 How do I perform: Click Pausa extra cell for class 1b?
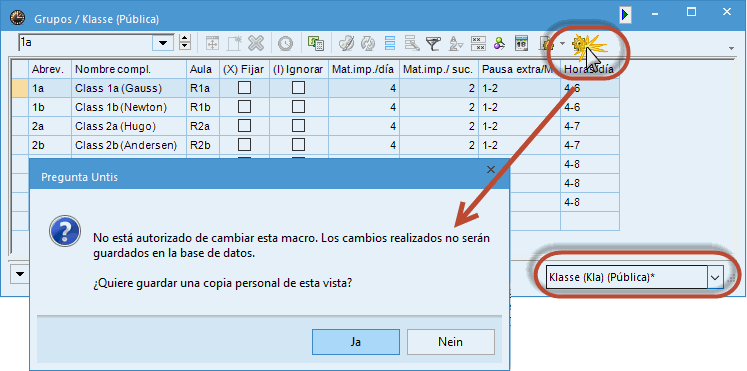coord(519,107)
